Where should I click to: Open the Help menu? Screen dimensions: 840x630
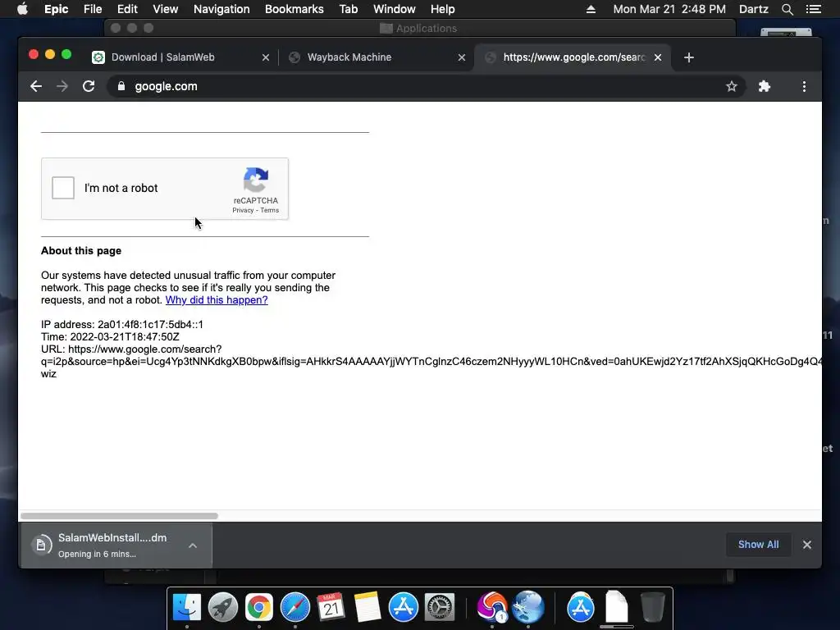point(442,9)
